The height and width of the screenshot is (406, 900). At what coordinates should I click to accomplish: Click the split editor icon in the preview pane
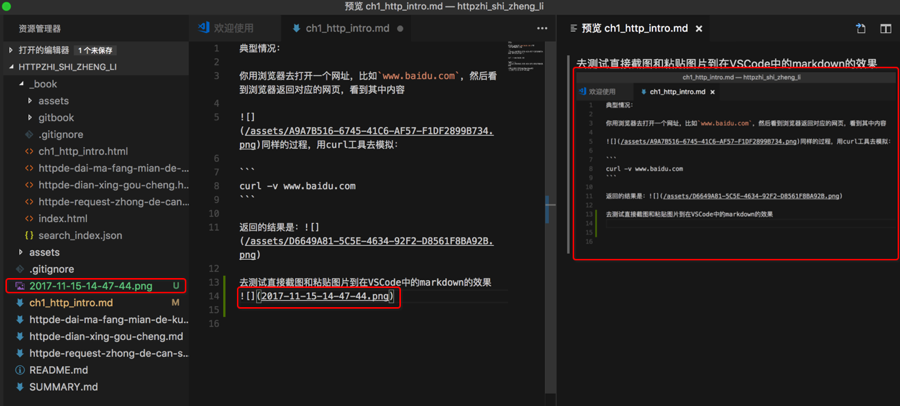point(885,28)
